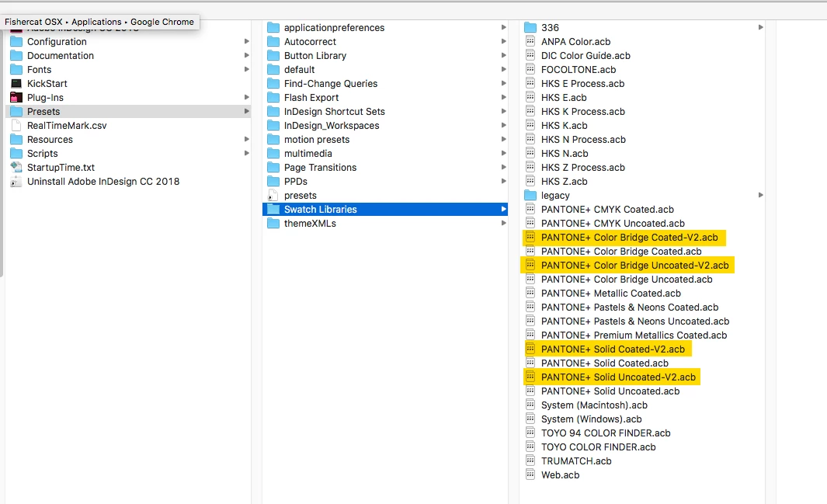Expand the Page Transitions folder arrow
This screenshot has height=504, width=827.
point(504,167)
